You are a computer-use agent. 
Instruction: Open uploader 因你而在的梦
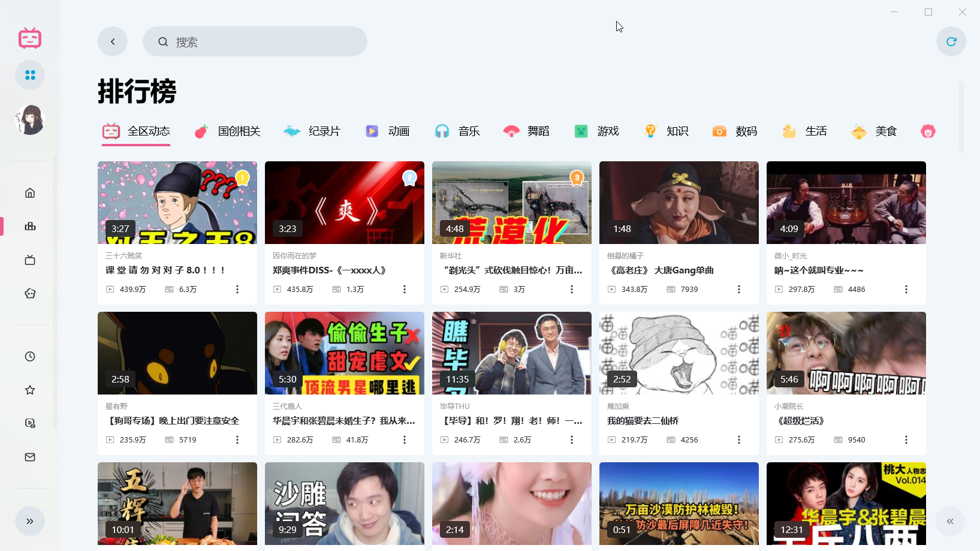click(x=294, y=255)
